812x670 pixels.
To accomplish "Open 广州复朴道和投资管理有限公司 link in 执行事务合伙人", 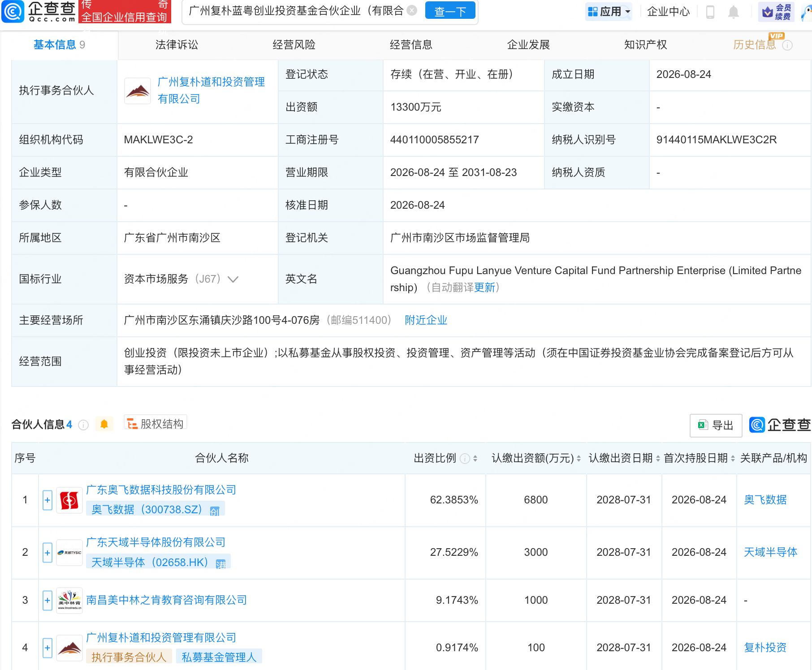I will point(211,90).
